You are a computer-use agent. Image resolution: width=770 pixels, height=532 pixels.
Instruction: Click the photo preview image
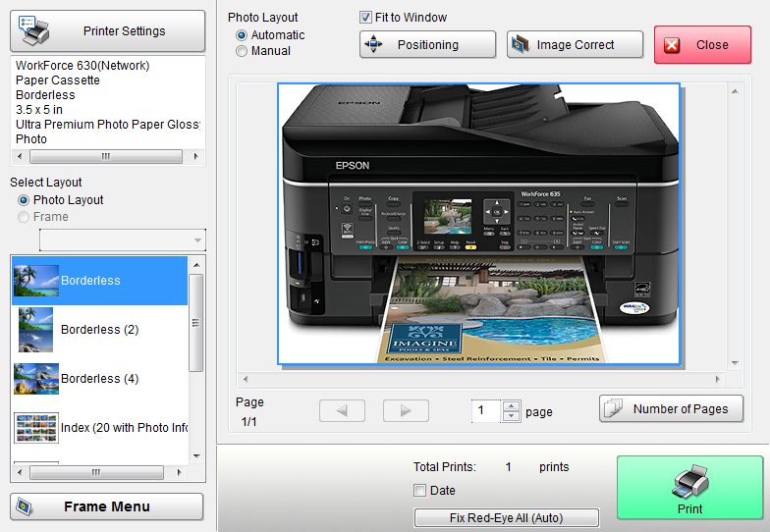479,224
